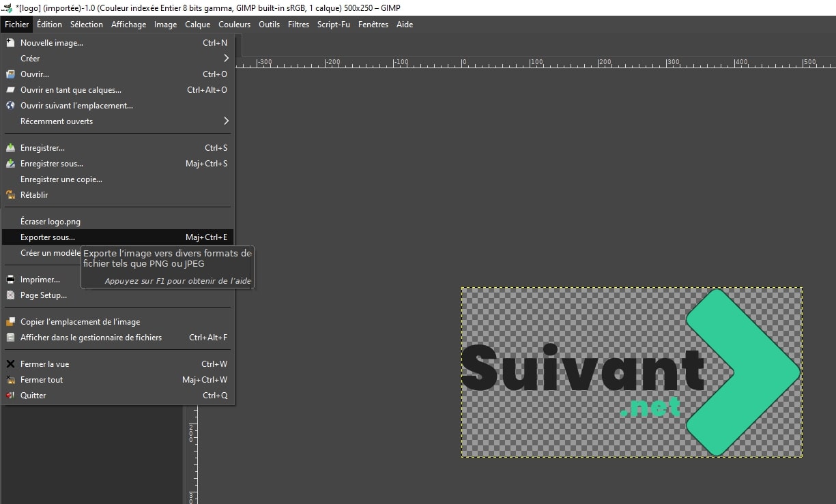Choose Ouvrir... from Fichier menu
Image resolution: width=836 pixels, height=504 pixels.
pyautogui.click(x=117, y=74)
